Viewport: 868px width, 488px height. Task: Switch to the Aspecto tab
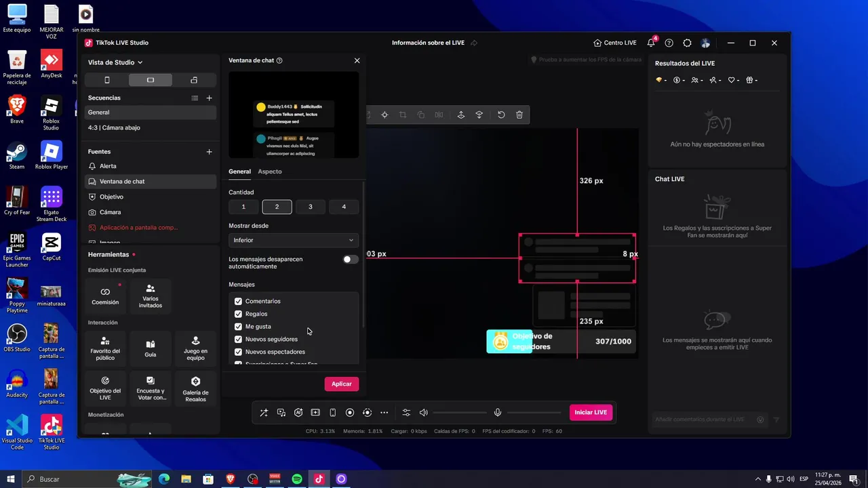coord(270,171)
